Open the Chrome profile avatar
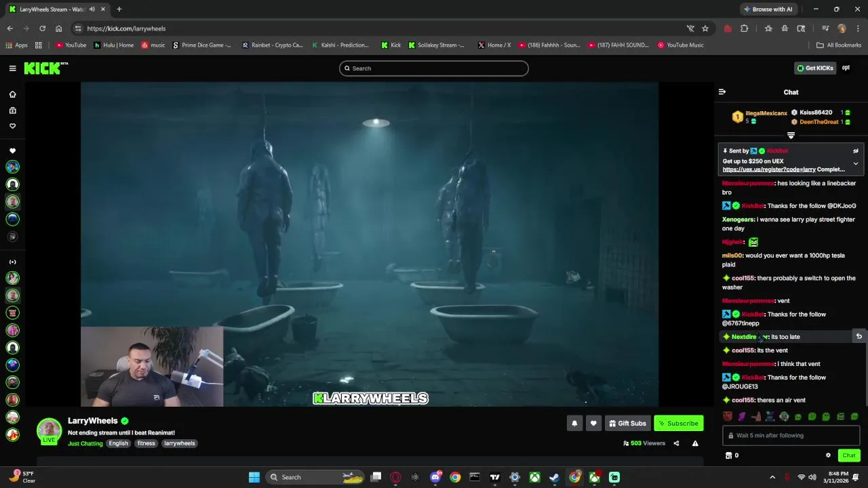The width and height of the screenshot is (868, 488). click(842, 28)
